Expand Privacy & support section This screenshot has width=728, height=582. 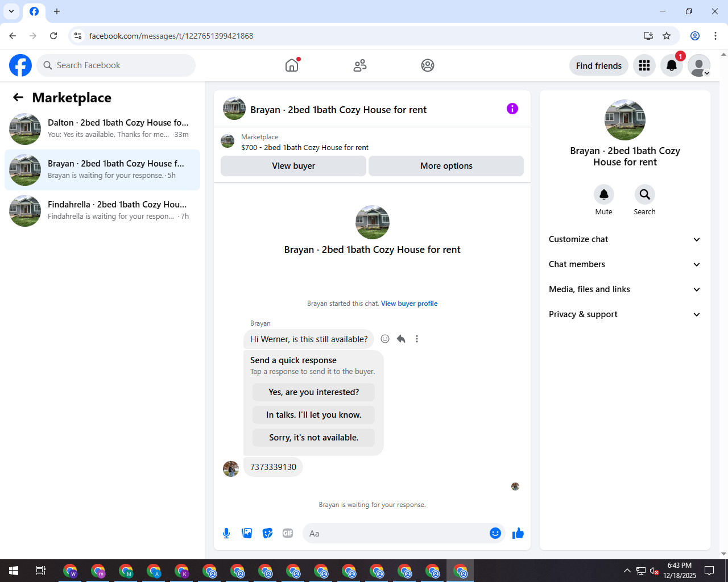[625, 314]
